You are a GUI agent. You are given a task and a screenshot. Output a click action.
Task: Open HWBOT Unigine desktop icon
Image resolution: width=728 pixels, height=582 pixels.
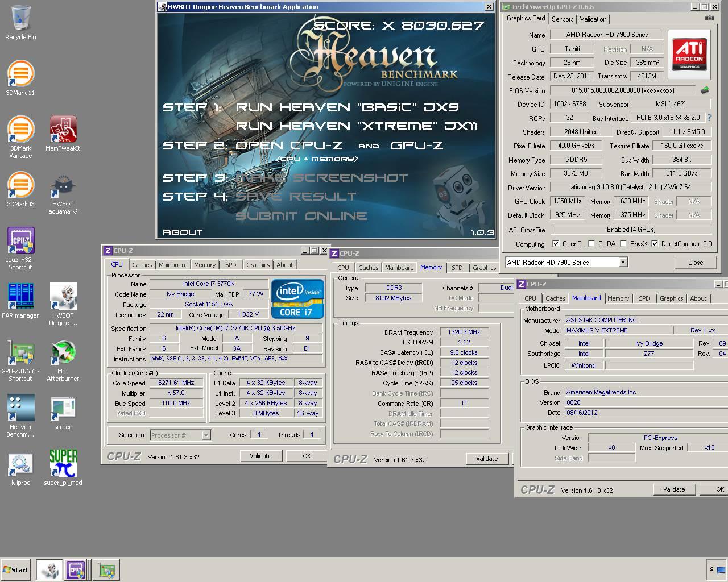[63, 304]
